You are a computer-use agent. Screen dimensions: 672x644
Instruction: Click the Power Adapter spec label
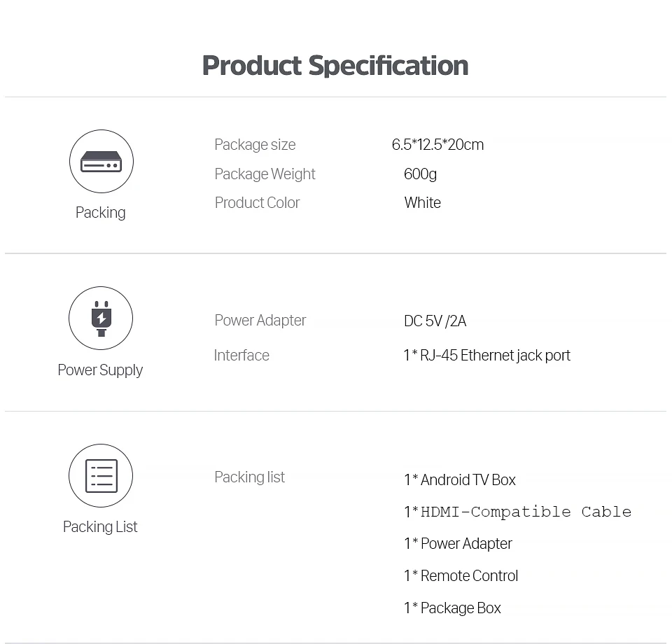260,321
